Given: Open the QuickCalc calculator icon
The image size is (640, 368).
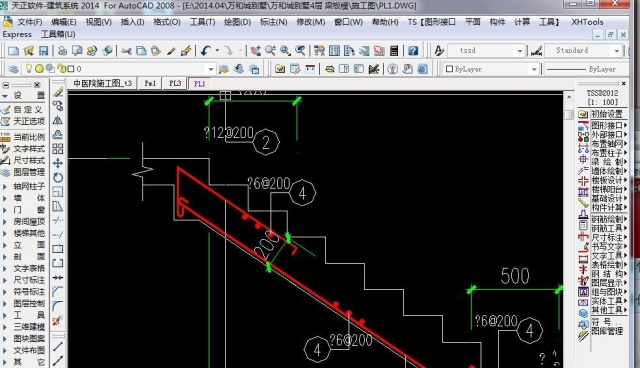Looking at the screenshot, I should (394, 51).
